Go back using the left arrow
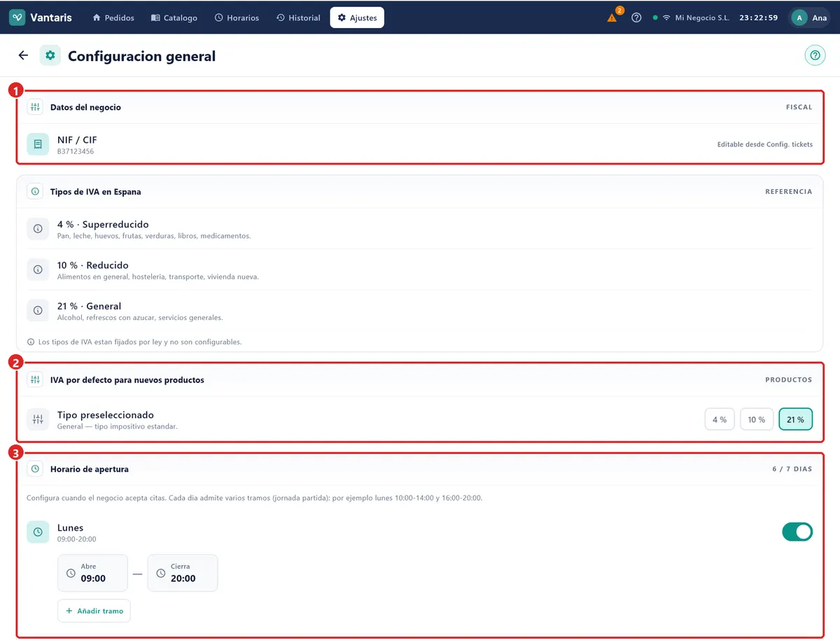 click(23, 55)
